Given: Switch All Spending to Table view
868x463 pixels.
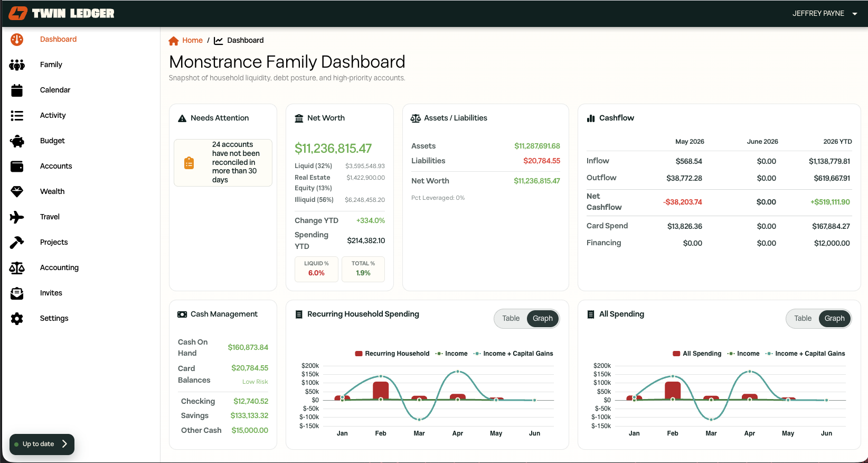Looking at the screenshot, I should (803, 319).
